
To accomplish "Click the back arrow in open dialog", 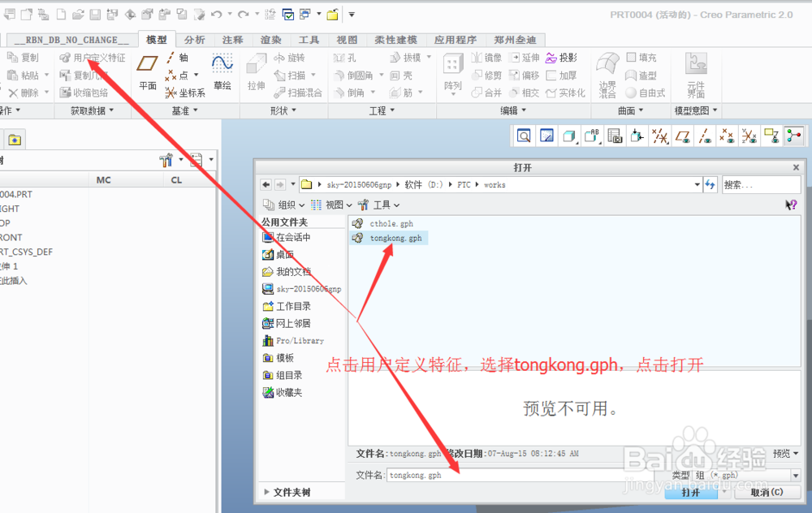I will [266, 185].
